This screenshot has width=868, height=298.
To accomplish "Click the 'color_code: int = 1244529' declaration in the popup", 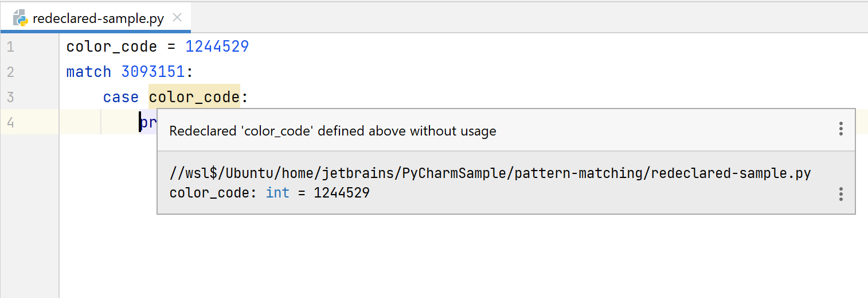I will coord(269,193).
